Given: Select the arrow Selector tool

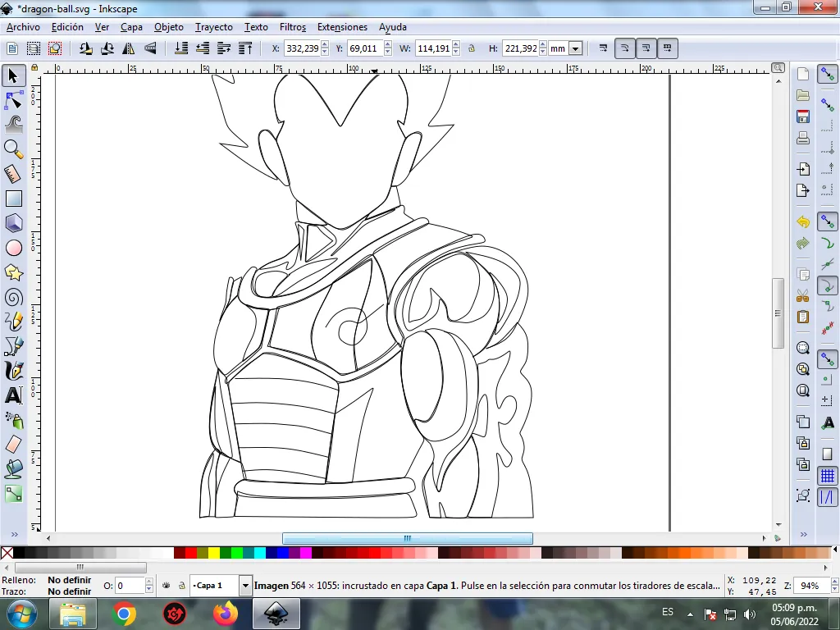Looking at the screenshot, I should (13, 75).
